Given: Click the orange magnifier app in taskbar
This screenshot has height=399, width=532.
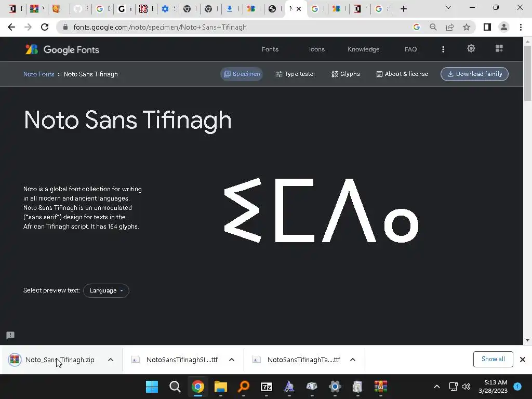Looking at the screenshot, I should click(x=243, y=387).
